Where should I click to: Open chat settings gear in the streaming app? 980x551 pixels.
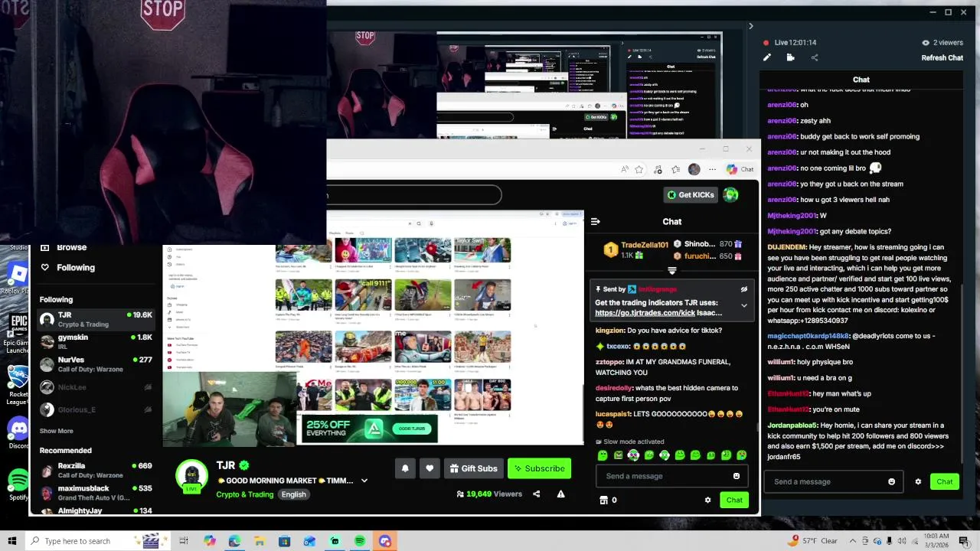918,481
